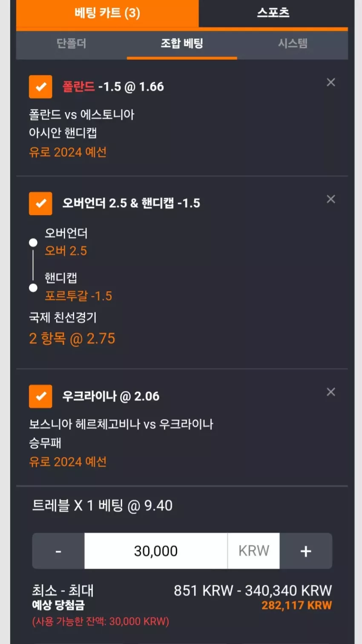Viewport: 362px width, 644px height.
Task: Toggle the 오버언더 2.5 & 핸디캡 -1.5 checkbox
Action: (40, 203)
